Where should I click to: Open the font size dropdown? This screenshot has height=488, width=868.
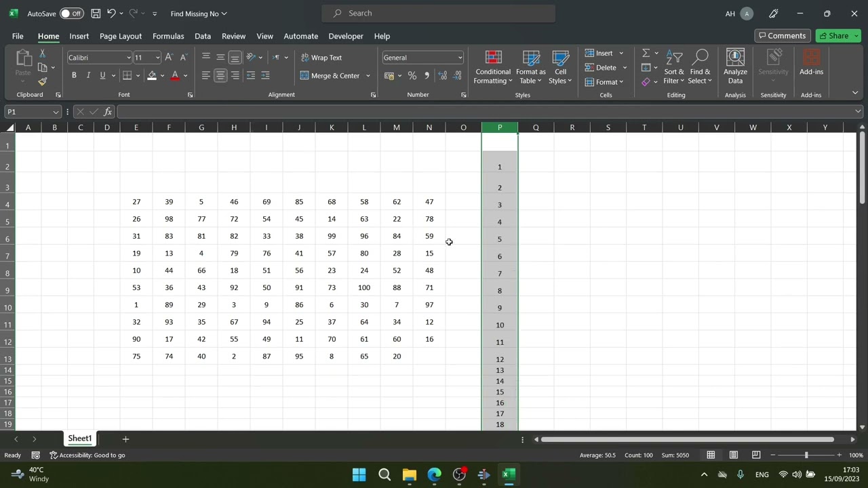pos(157,58)
